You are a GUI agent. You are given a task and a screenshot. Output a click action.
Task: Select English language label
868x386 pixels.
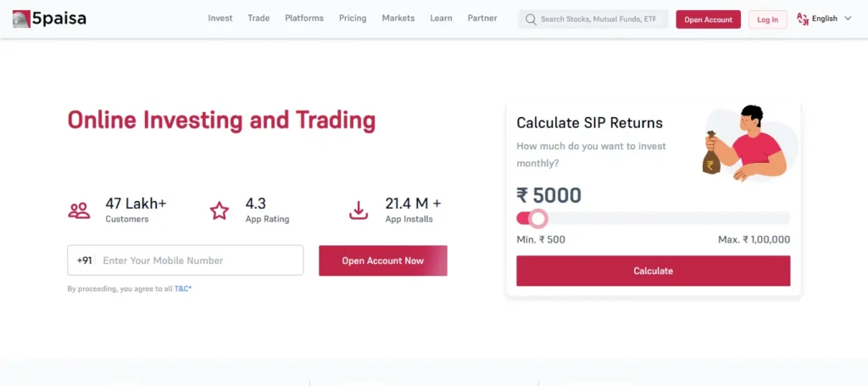[824, 19]
